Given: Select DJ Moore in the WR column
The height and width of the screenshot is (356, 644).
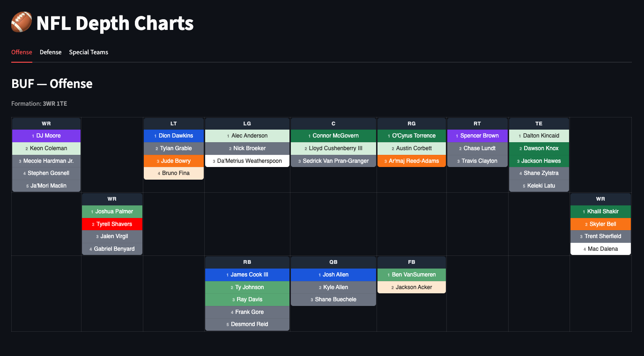Looking at the screenshot, I should (x=46, y=136).
